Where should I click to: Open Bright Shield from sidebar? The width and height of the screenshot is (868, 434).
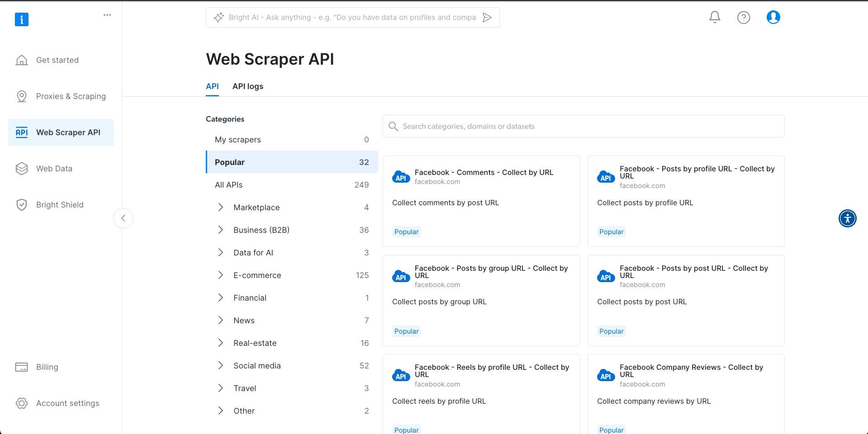(x=60, y=205)
